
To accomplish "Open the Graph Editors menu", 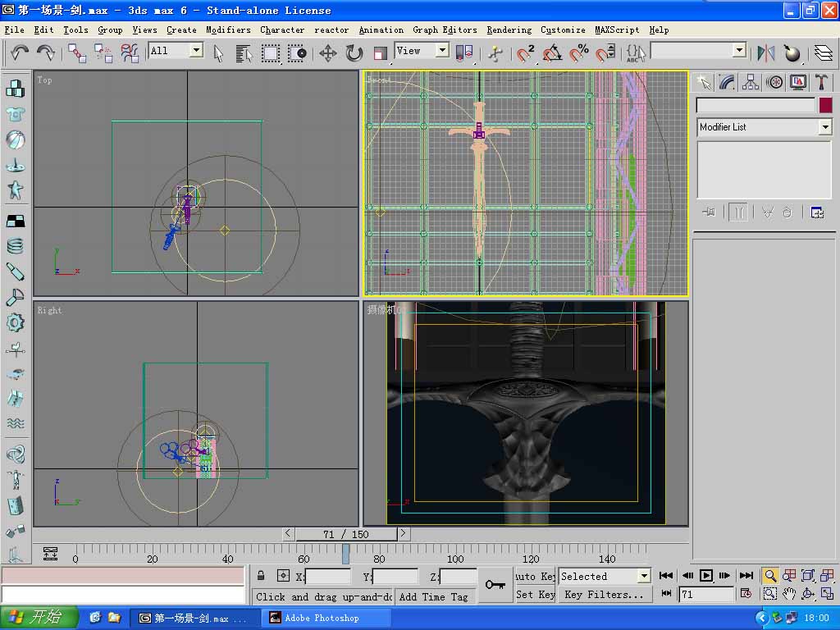I will point(445,30).
